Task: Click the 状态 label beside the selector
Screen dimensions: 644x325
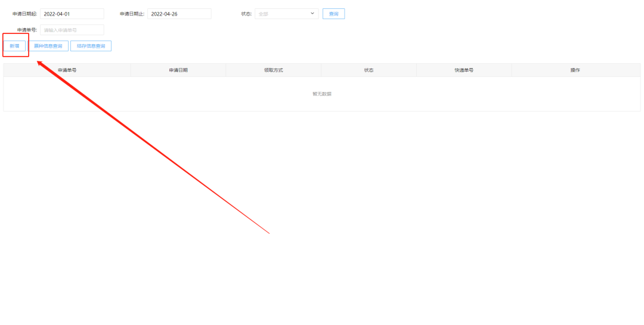Action: [x=246, y=14]
